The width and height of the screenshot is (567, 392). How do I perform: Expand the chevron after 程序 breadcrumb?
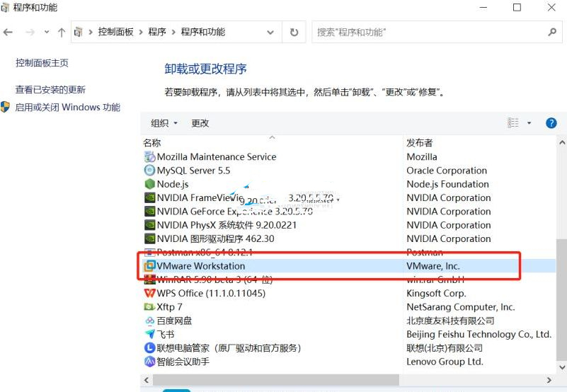[173, 32]
